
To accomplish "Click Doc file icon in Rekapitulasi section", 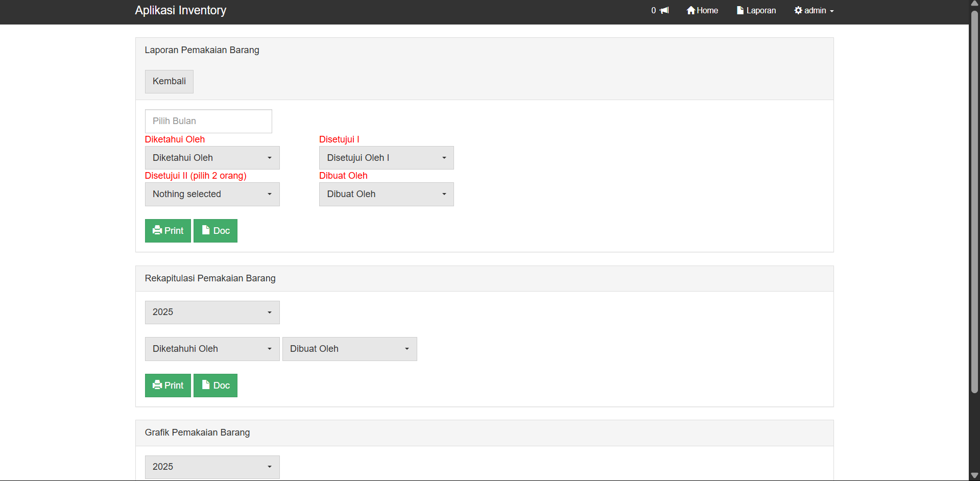I will (x=206, y=385).
